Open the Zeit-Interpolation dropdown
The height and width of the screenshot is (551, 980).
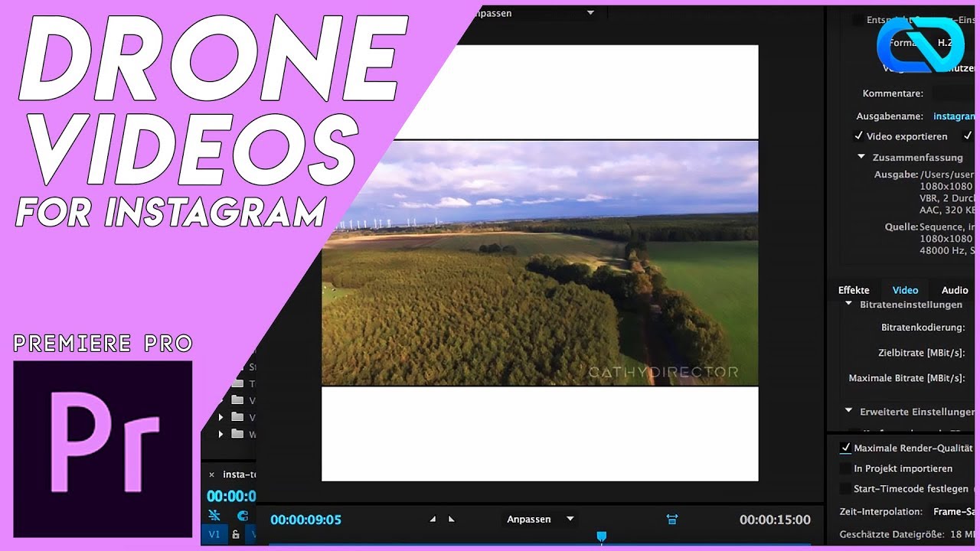click(x=953, y=511)
